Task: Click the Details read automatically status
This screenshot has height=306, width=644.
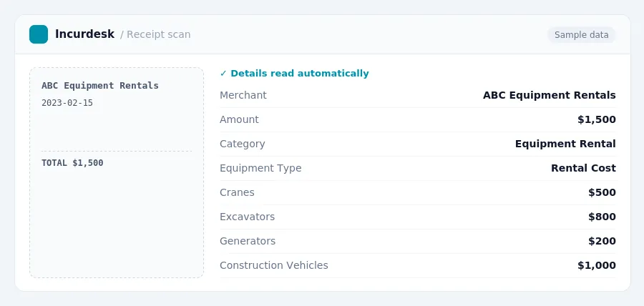Action: pos(295,74)
